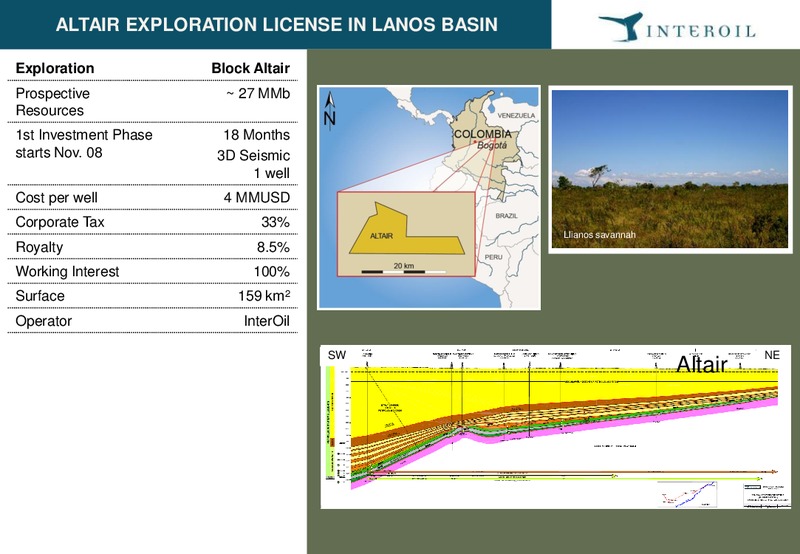Click the '3D Seismic' value

(x=254, y=155)
